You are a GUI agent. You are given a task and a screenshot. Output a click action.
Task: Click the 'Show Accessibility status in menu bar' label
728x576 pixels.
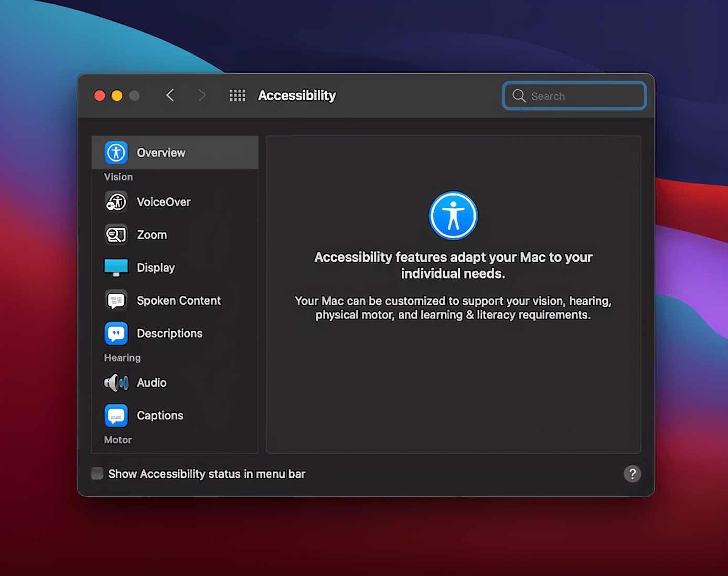(207, 474)
